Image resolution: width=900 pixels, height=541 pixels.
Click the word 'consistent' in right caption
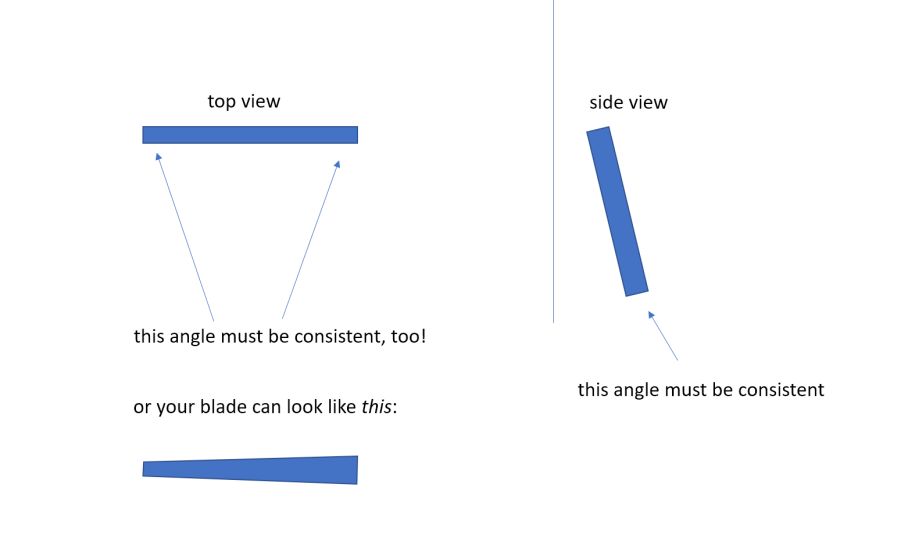pos(781,390)
